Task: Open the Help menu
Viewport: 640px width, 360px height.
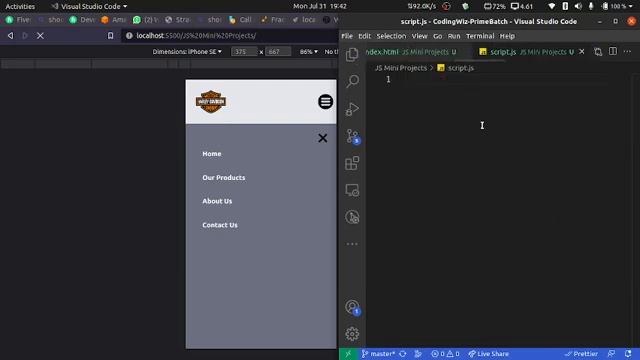Action: [x=507, y=36]
